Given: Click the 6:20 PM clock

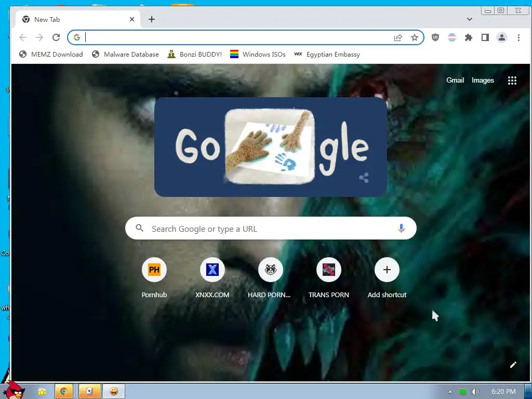Looking at the screenshot, I should (503, 392).
